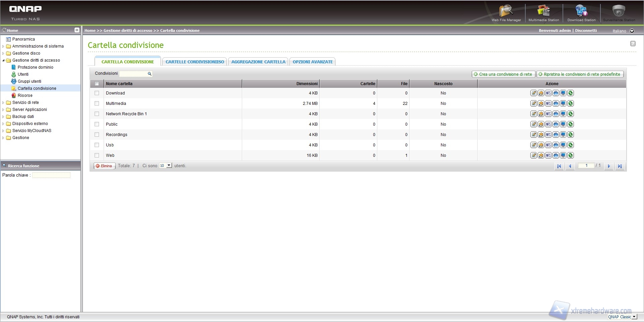Click the edit properties icon for Download
Screen dimensions: 644x322
[x=534, y=93]
